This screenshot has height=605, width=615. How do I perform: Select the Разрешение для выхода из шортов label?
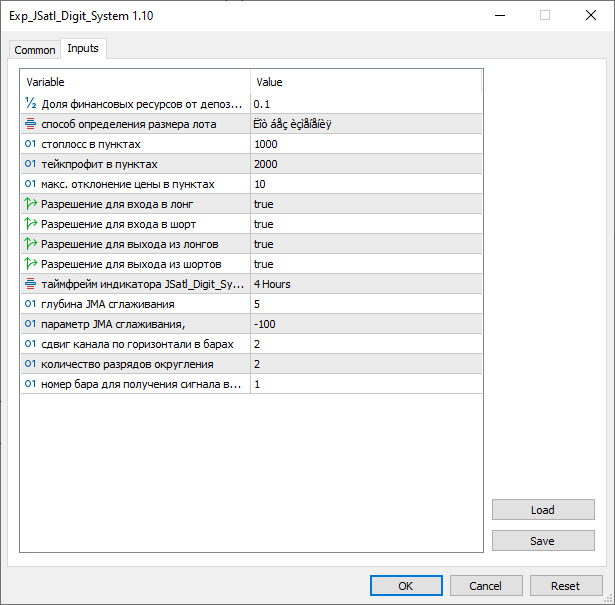131,264
